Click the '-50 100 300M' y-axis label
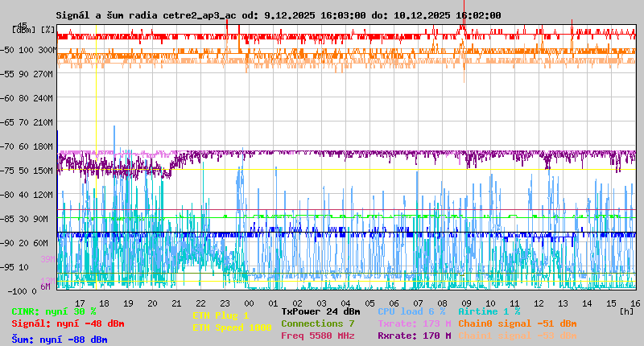This screenshot has width=644, height=346. [x=28, y=50]
